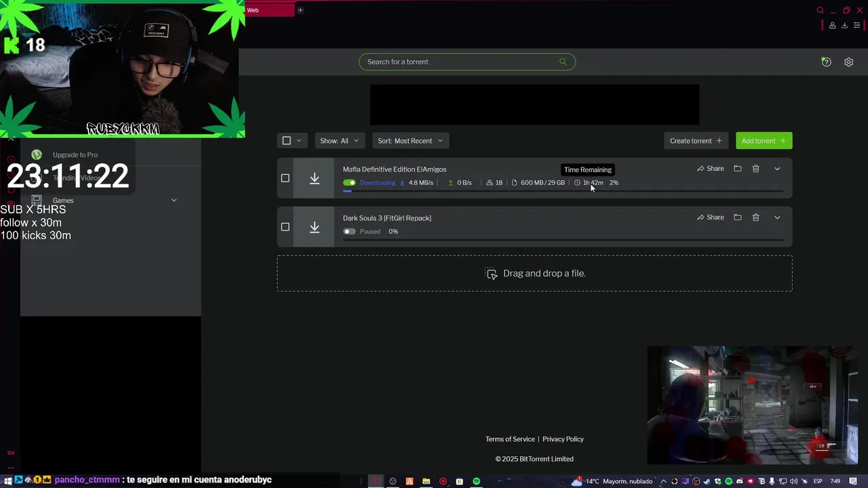Click taskbar clock showing 7:49
The height and width of the screenshot is (488, 868).
(x=835, y=481)
